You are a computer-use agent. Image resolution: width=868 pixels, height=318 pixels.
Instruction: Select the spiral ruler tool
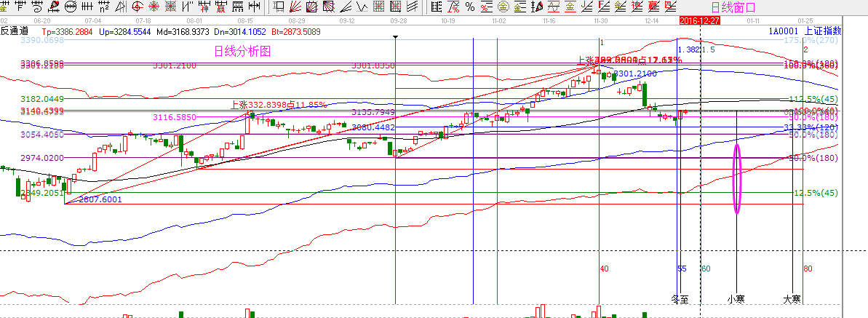coord(37,7)
